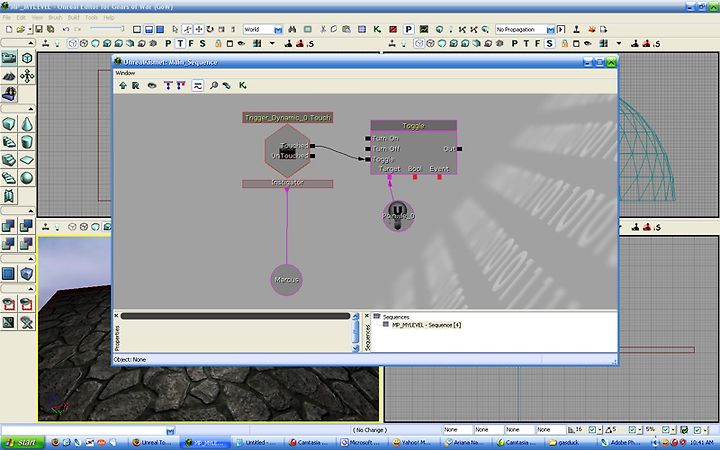The height and width of the screenshot is (450, 720).
Task: Create a new level with New icon
Action: (9, 29)
